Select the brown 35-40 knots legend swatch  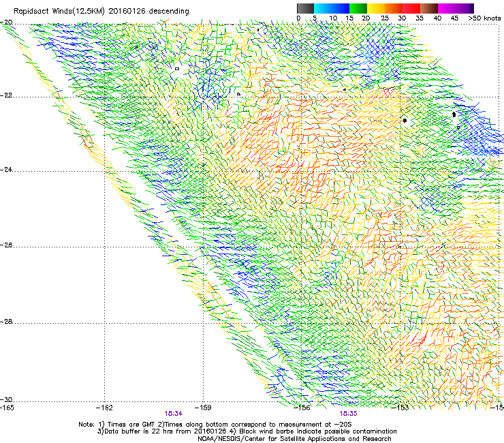tap(429, 8)
